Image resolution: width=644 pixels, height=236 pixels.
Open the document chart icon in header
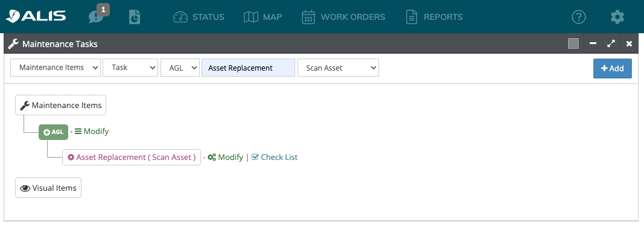click(x=135, y=17)
